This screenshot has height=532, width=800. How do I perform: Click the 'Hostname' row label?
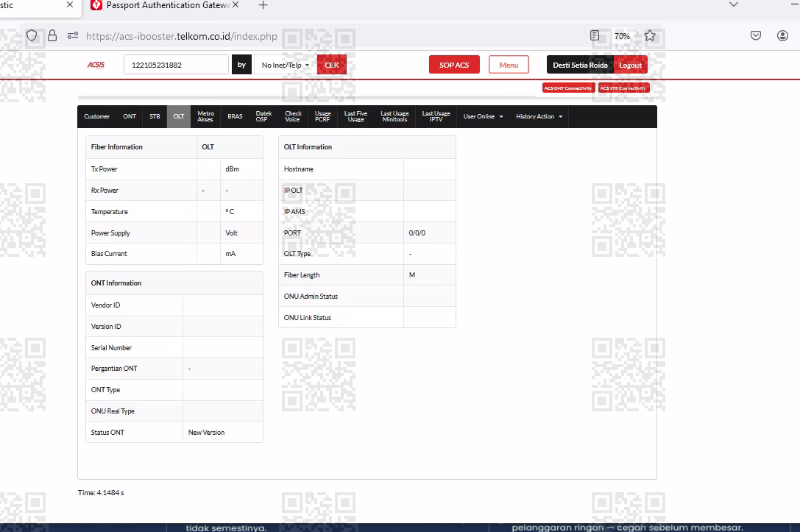click(x=299, y=169)
